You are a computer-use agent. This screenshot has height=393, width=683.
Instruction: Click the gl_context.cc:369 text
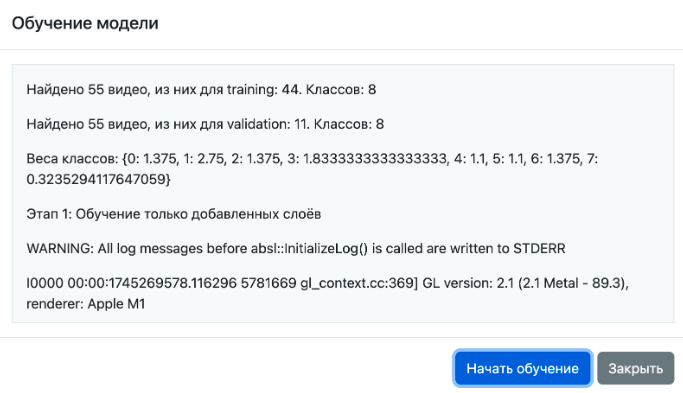click(357, 283)
